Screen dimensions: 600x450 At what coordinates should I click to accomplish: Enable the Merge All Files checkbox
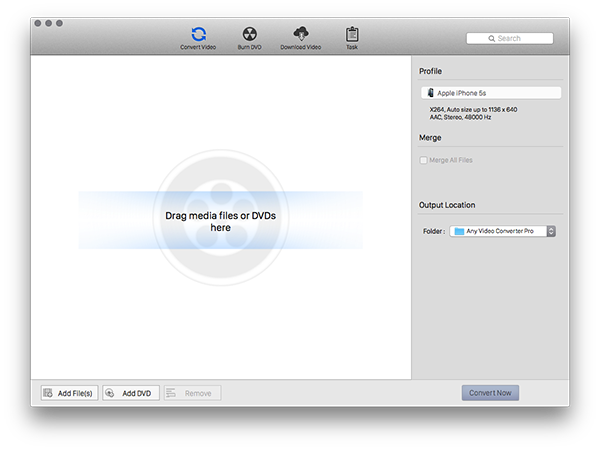point(424,160)
